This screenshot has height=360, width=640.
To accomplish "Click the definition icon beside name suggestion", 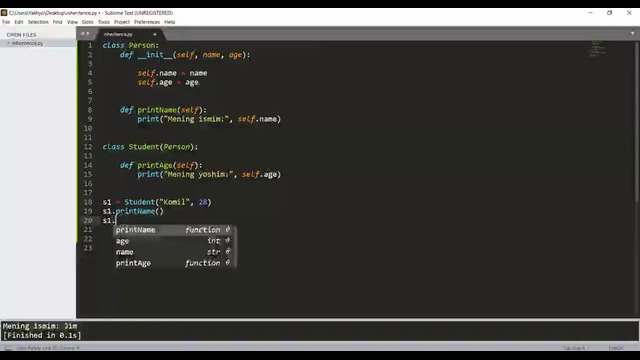I will (x=228, y=251).
